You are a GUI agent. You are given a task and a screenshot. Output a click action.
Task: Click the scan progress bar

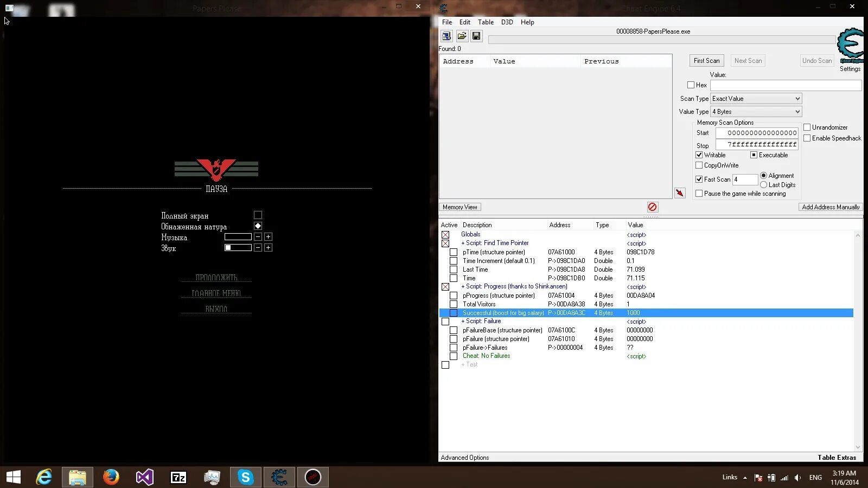662,40
